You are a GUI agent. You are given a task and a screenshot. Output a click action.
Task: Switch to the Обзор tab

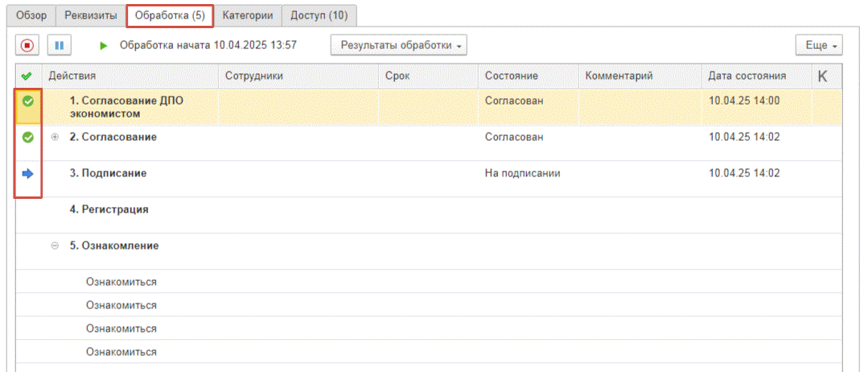(31, 15)
